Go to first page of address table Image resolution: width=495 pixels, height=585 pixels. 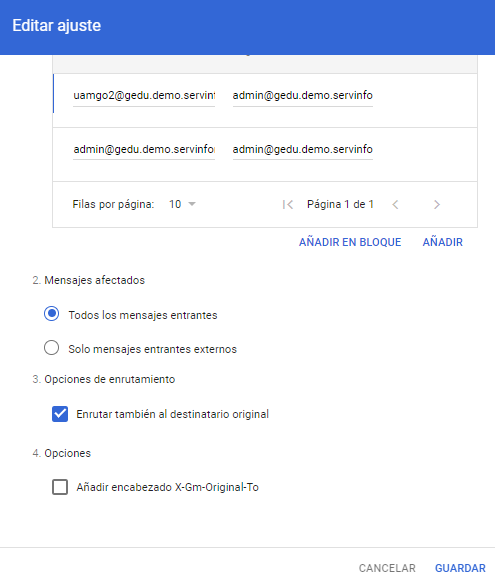click(288, 204)
